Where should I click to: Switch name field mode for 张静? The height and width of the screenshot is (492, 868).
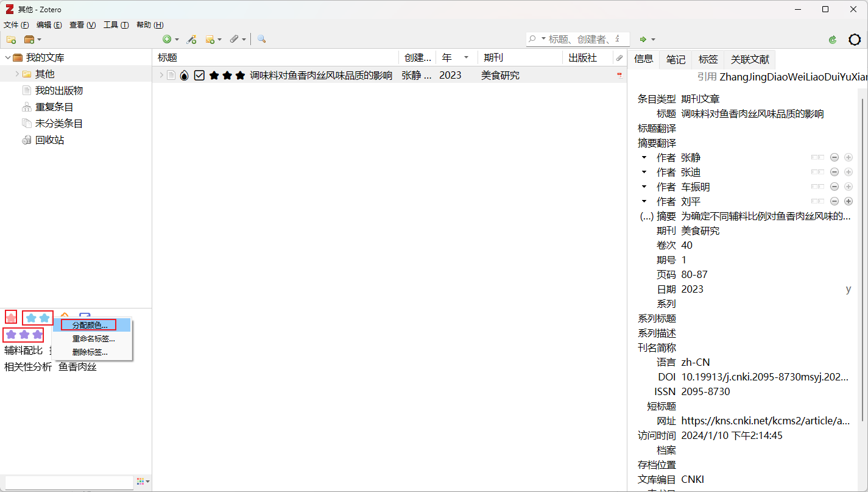pos(817,157)
